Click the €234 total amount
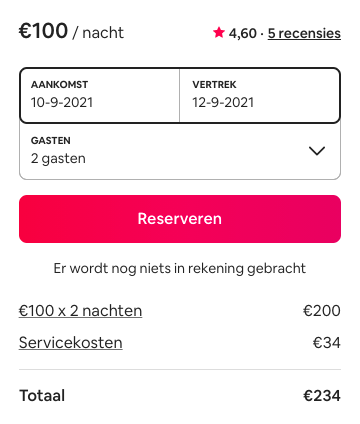 click(322, 396)
